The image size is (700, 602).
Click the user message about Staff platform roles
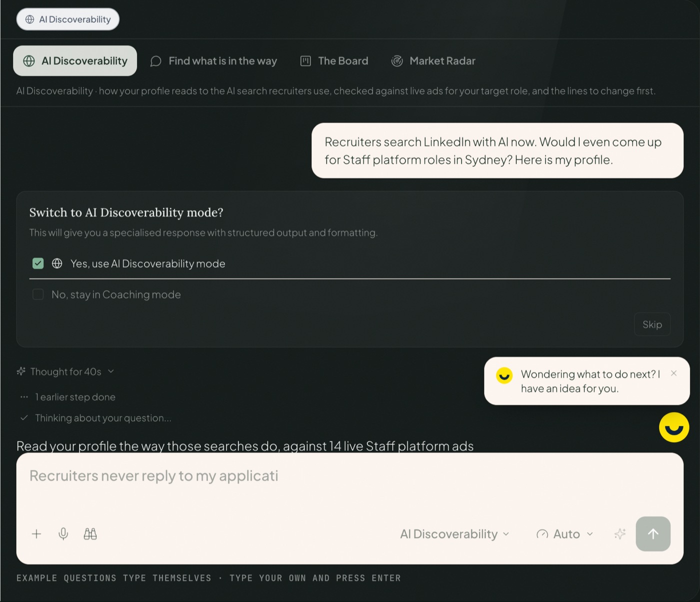point(497,151)
